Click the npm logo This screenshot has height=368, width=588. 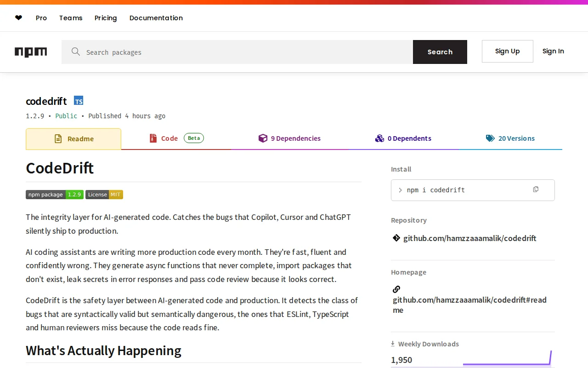[31, 52]
